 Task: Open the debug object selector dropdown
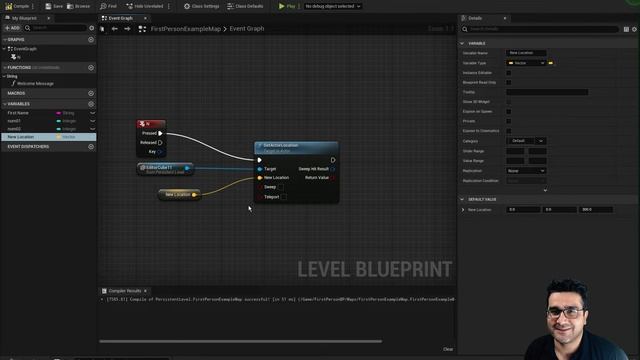click(x=333, y=6)
